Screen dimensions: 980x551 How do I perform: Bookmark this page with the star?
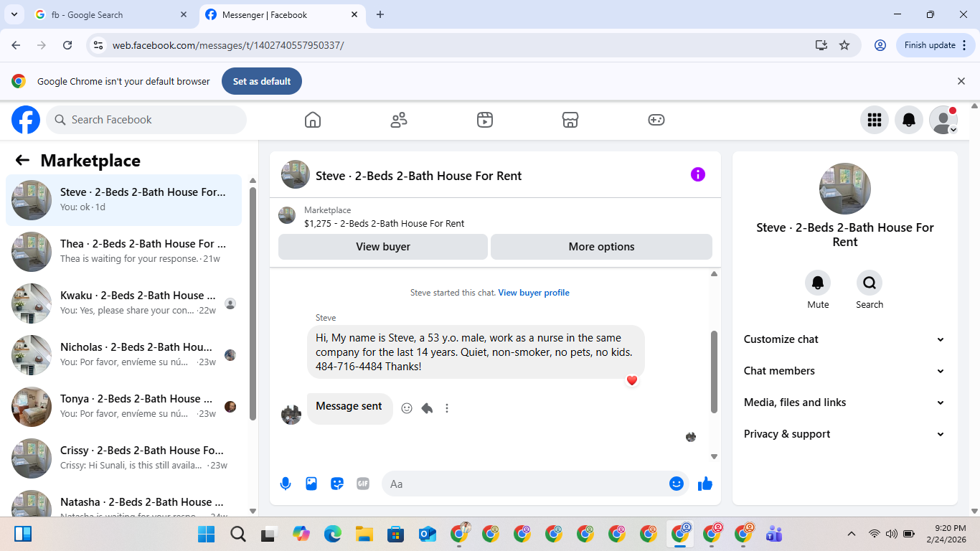(x=844, y=44)
